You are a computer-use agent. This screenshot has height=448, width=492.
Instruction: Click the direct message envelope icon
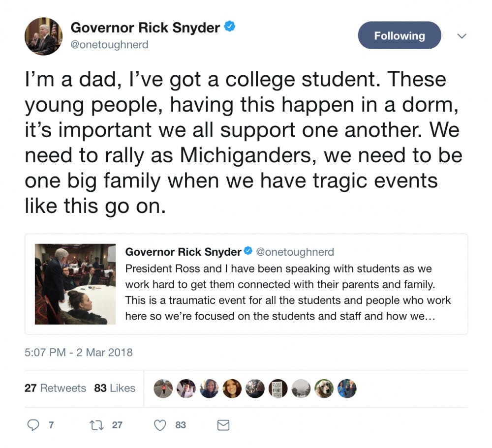point(223,425)
